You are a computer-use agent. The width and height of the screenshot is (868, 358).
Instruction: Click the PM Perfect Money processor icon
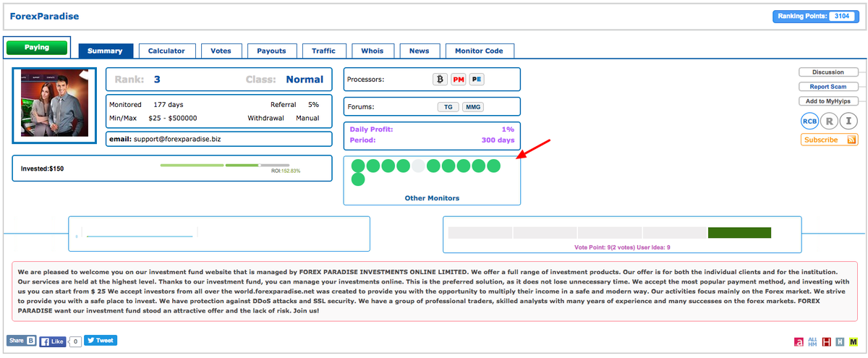coord(459,80)
